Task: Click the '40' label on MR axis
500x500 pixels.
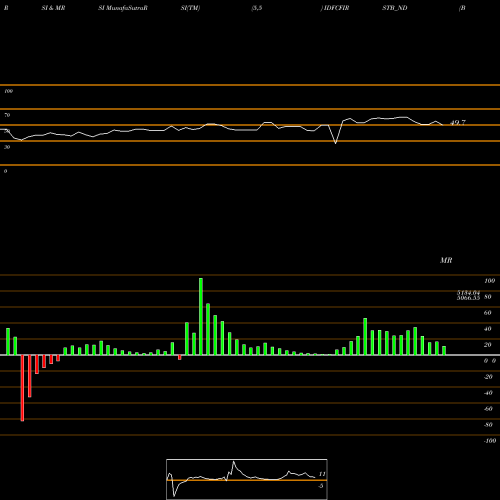Action: tap(488, 329)
